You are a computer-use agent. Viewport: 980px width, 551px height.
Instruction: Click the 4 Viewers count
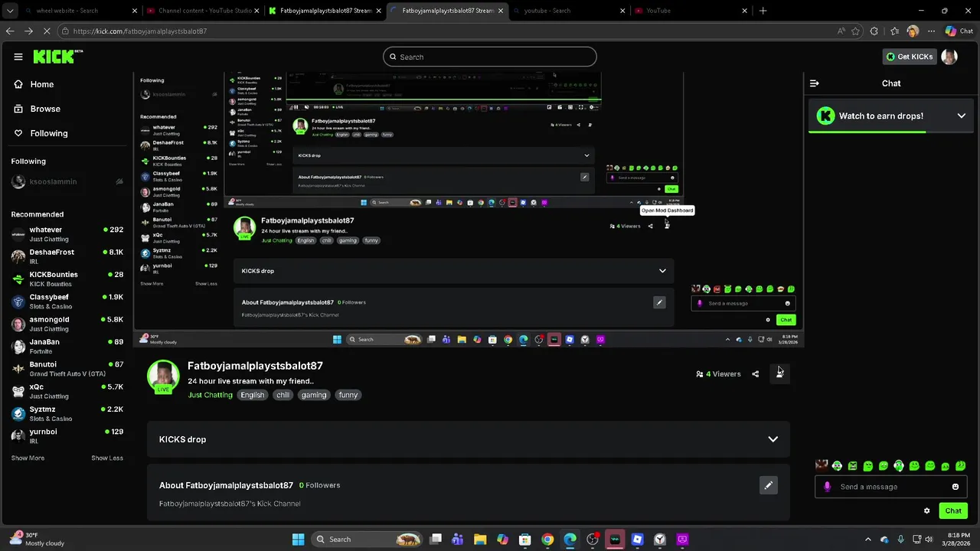pos(718,374)
